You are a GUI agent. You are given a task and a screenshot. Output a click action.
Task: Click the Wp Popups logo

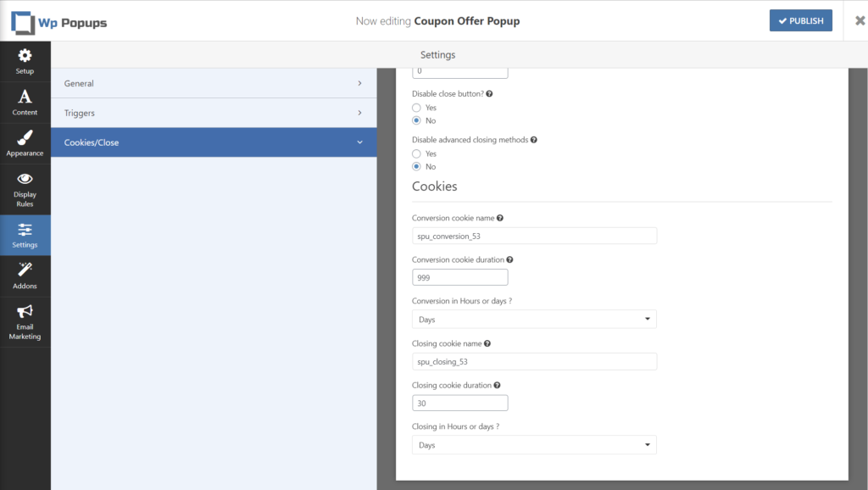click(58, 20)
